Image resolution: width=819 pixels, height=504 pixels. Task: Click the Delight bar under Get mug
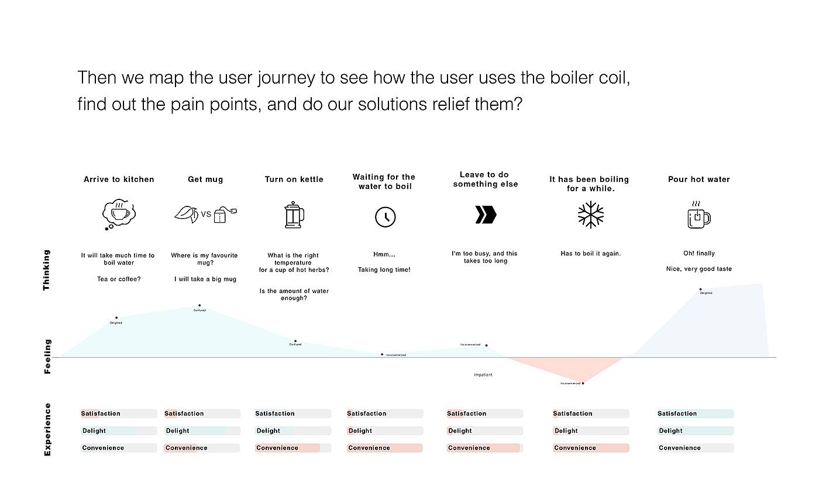tap(202, 431)
